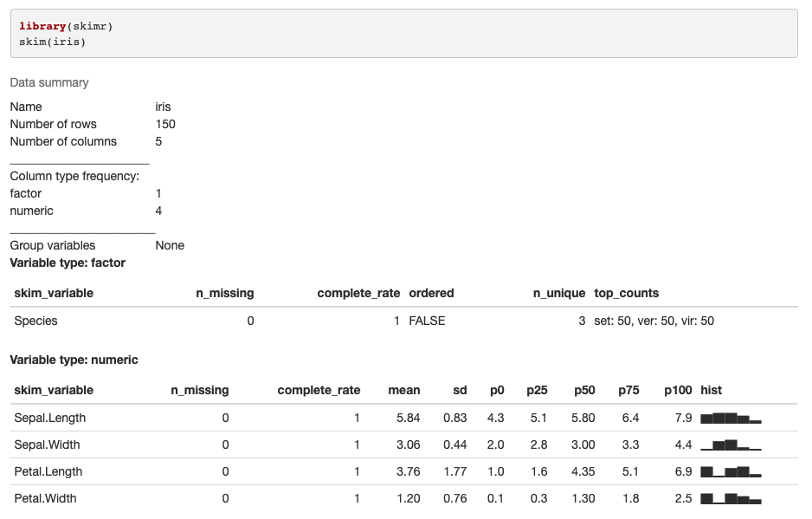The image size is (812, 519).
Task: Select the "Data summary" caption
Action: tap(49, 83)
